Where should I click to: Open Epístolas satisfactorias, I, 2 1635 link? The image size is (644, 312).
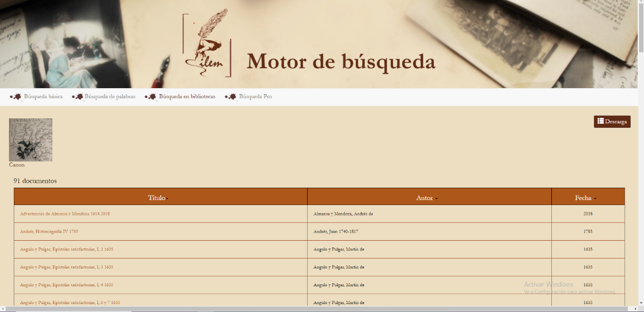click(x=66, y=249)
